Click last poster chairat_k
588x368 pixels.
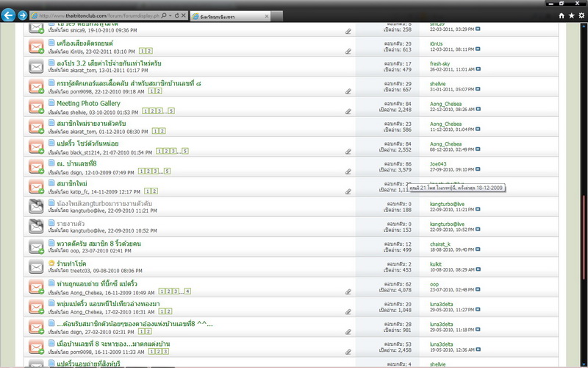440,244
